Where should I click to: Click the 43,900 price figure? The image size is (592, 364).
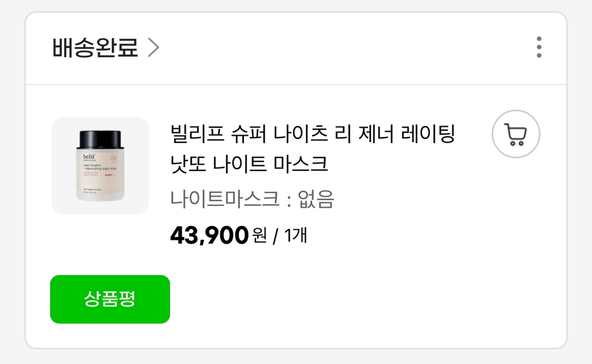(209, 235)
